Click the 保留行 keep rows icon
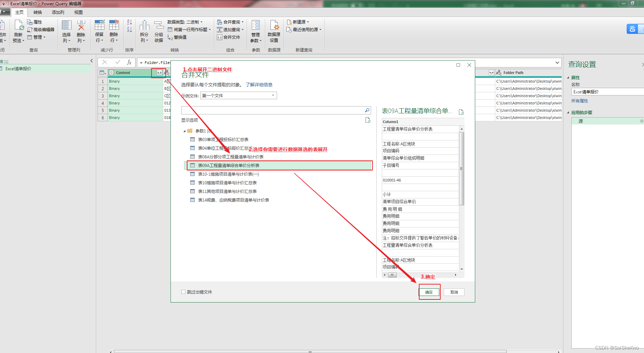 [x=100, y=25]
